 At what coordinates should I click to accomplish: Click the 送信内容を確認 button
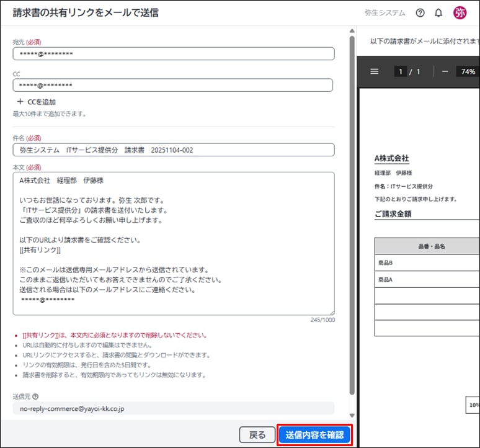(315, 435)
